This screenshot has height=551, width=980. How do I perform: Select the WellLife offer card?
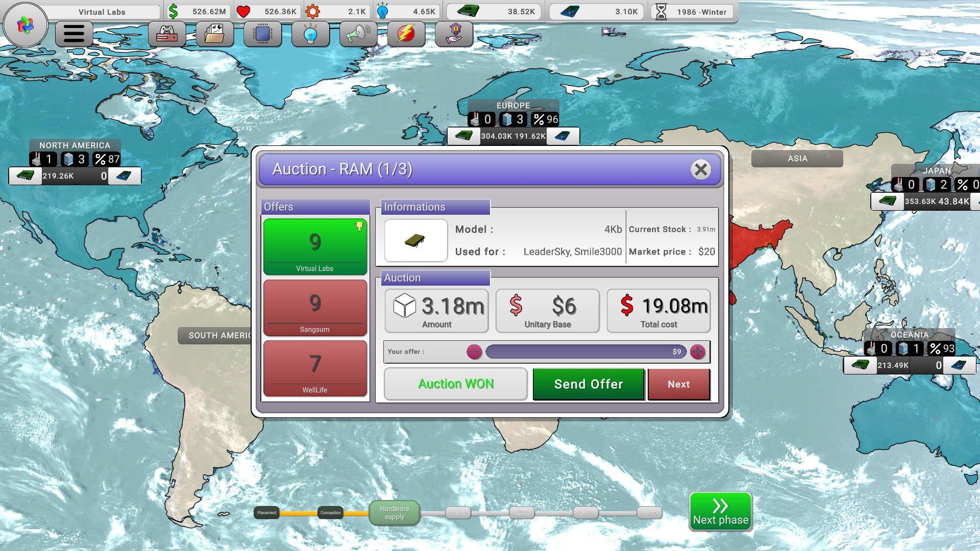coord(315,368)
